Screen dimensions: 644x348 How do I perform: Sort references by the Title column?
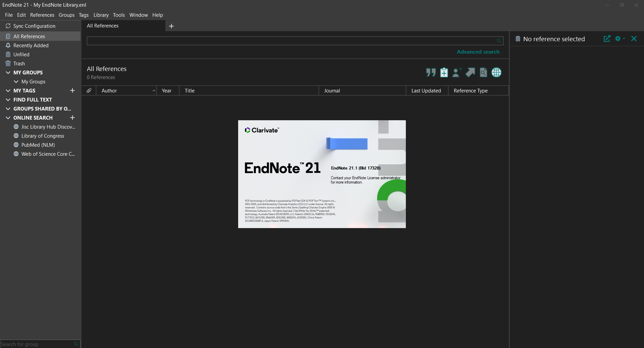pos(249,91)
